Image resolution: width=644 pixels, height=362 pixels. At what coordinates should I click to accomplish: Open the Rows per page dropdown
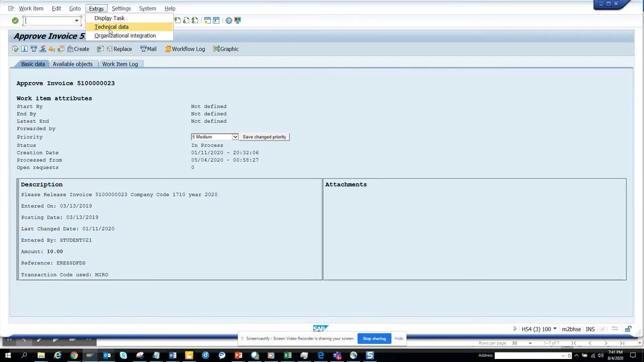point(530,343)
